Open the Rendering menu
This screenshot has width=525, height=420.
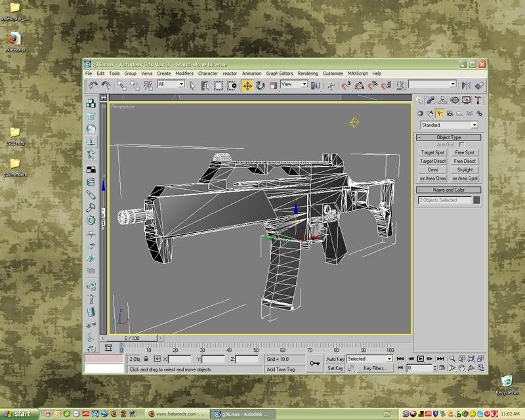point(308,73)
